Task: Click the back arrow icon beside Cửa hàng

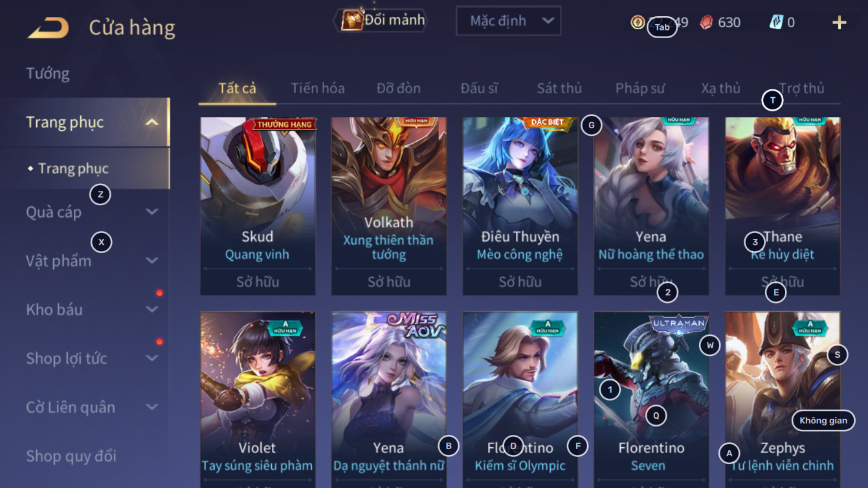Action: (49, 28)
